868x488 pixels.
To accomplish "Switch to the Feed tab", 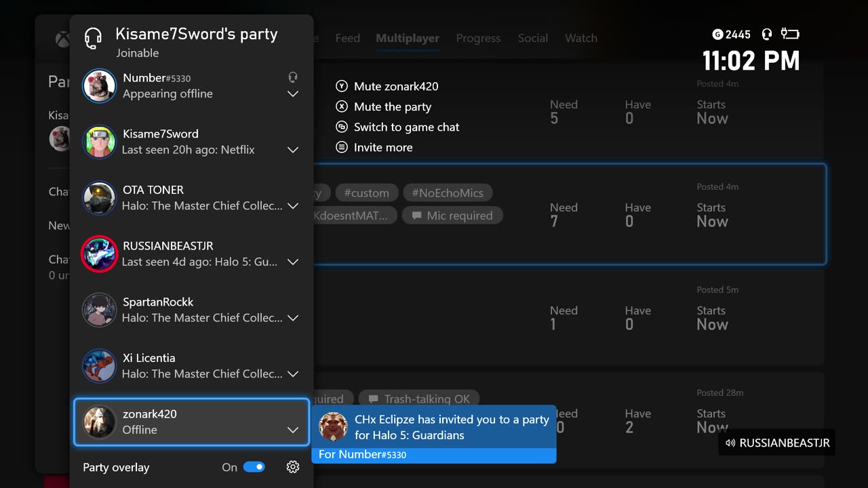I will coord(347,39).
